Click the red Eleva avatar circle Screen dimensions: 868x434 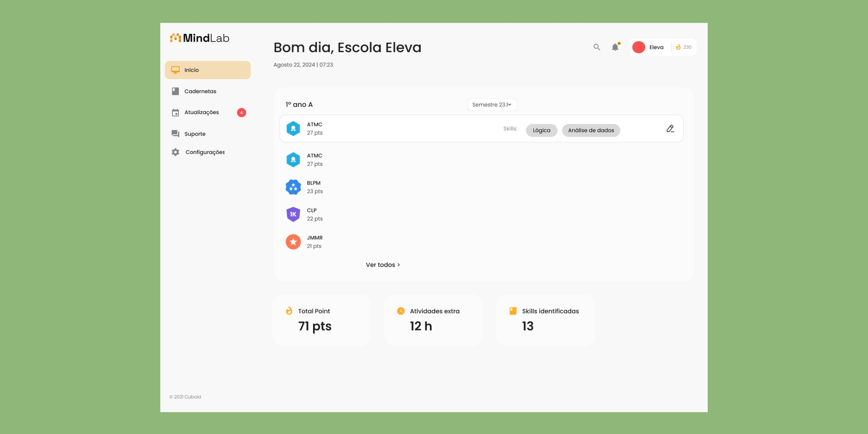(x=639, y=47)
